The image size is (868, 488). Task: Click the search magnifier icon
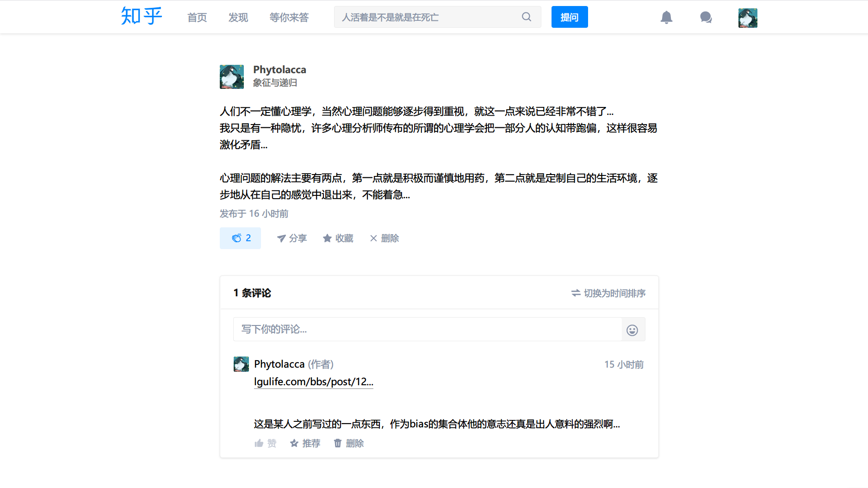pyautogui.click(x=527, y=17)
